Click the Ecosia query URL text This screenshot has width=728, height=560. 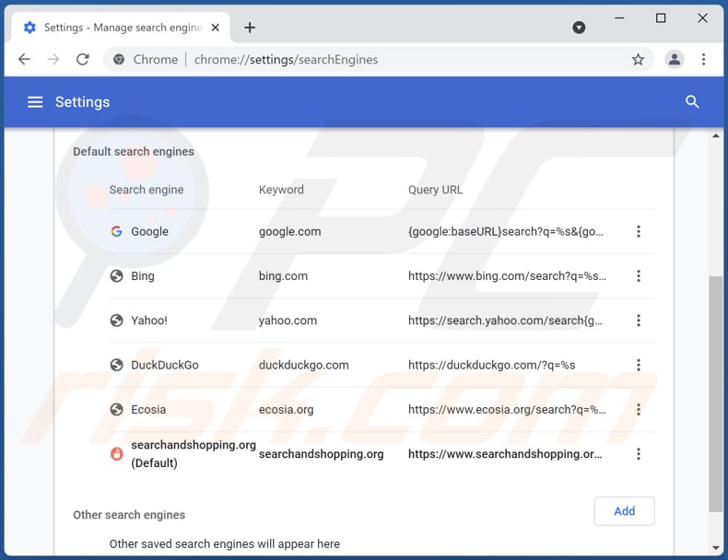[507, 410]
